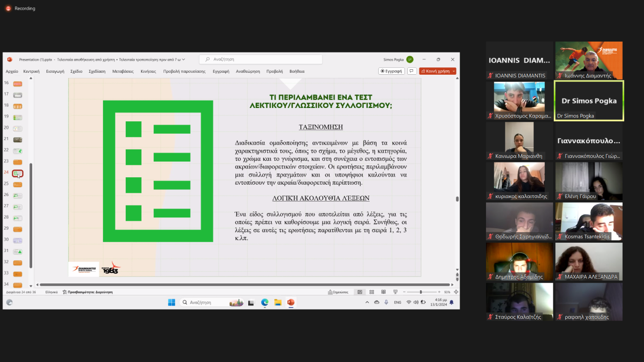Click the PowerPoint taskbar icon
644x362 pixels.
click(291, 302)
